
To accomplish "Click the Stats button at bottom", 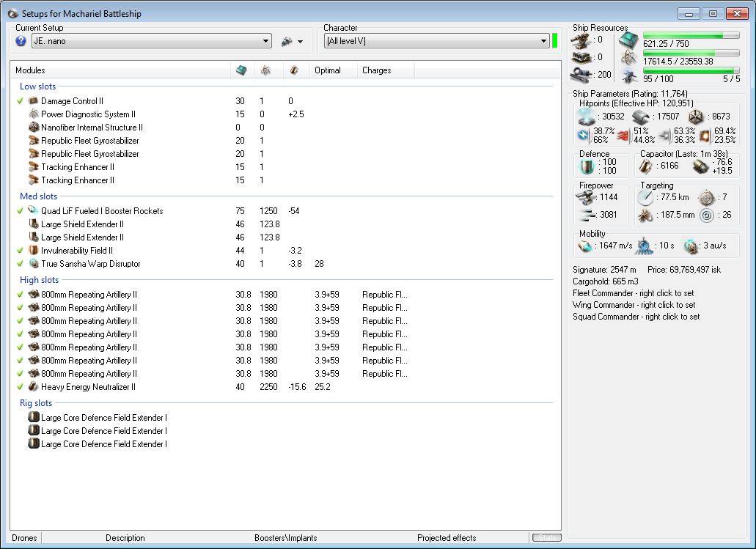I will point(546,538).
